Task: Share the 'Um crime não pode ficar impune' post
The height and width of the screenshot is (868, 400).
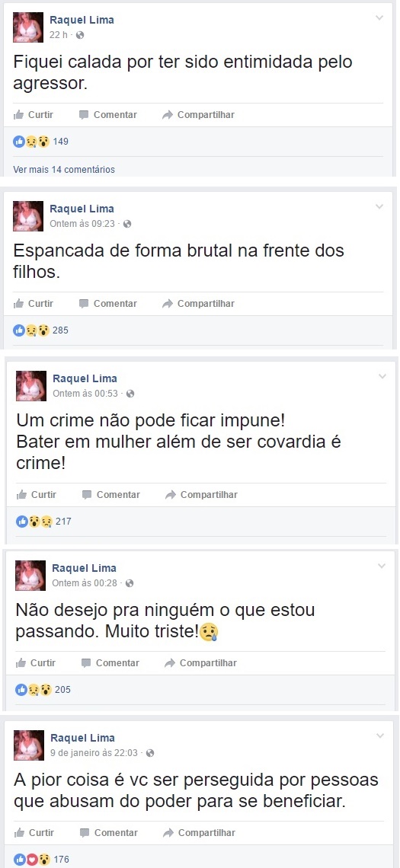Action: coord(201,495)
